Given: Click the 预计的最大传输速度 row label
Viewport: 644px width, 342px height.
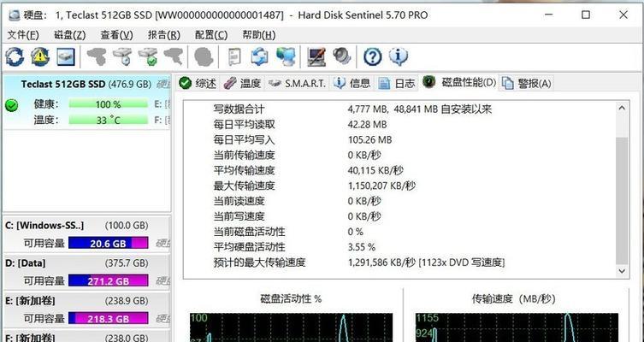Looking at the screenshot, I should 259,262.
